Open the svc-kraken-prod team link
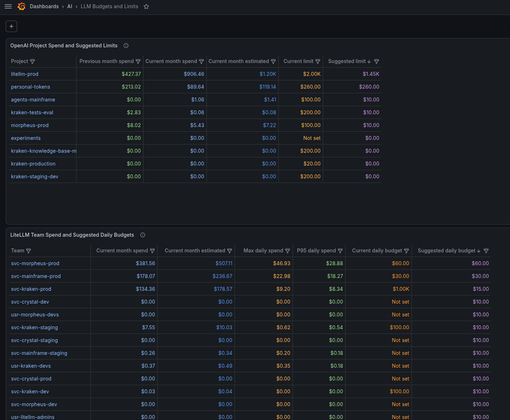Screen dimensions: 510x420 click(x=31, y=289)
